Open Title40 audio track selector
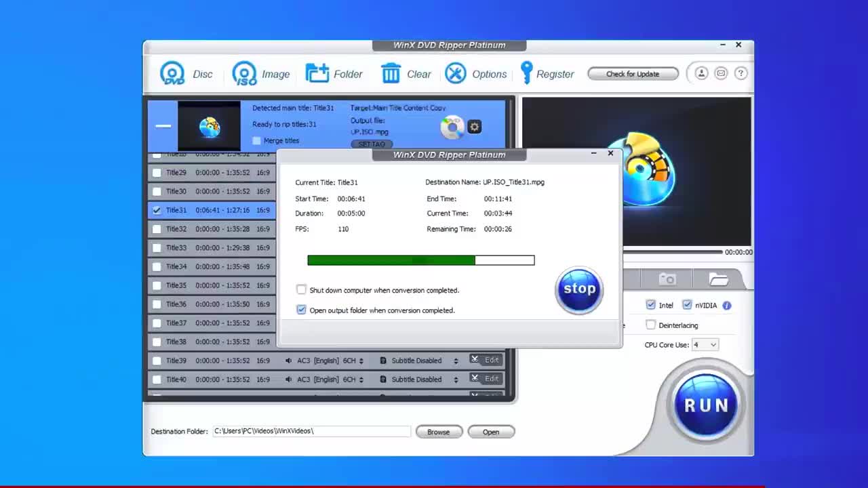The height and width of the screenshot is (488, 868). (361, 380)
